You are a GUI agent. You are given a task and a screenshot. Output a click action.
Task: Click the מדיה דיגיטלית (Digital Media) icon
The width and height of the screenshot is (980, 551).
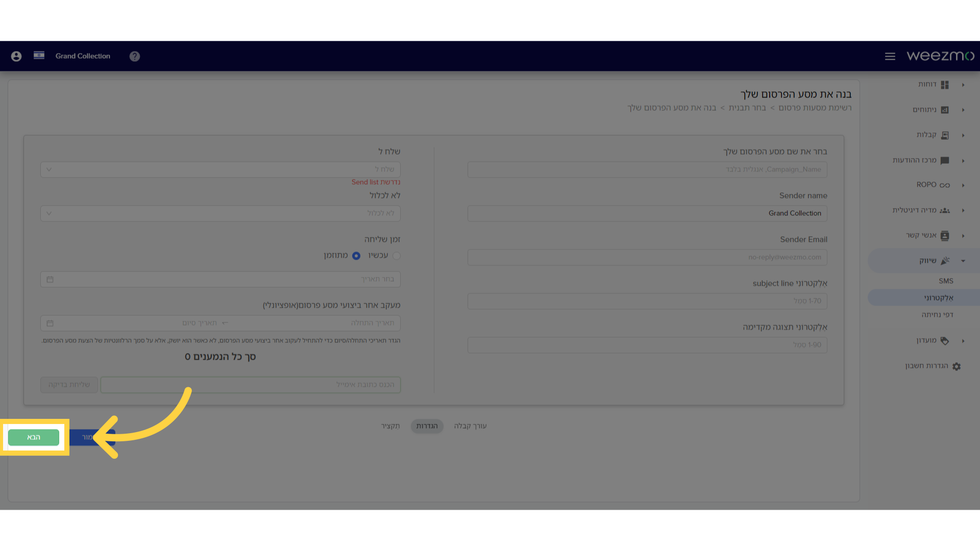(946, 210)
